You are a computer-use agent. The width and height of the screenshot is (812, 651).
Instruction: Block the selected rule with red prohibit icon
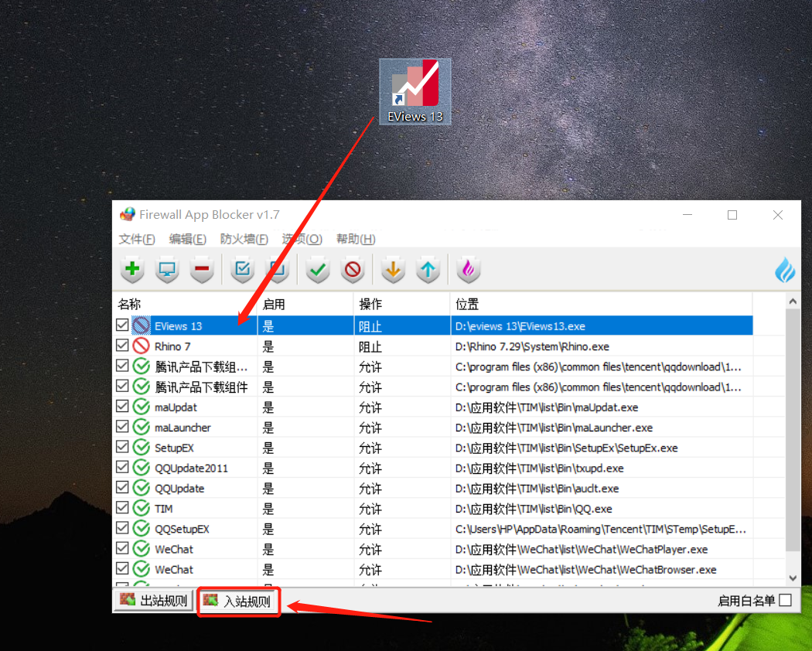pyautogui.click(x=352, y=269)
